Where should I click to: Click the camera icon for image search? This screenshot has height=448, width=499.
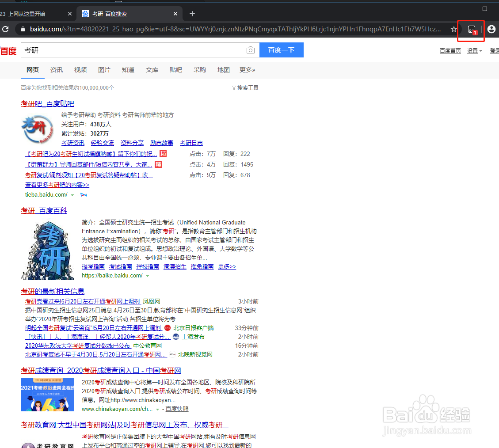point(251,50)
